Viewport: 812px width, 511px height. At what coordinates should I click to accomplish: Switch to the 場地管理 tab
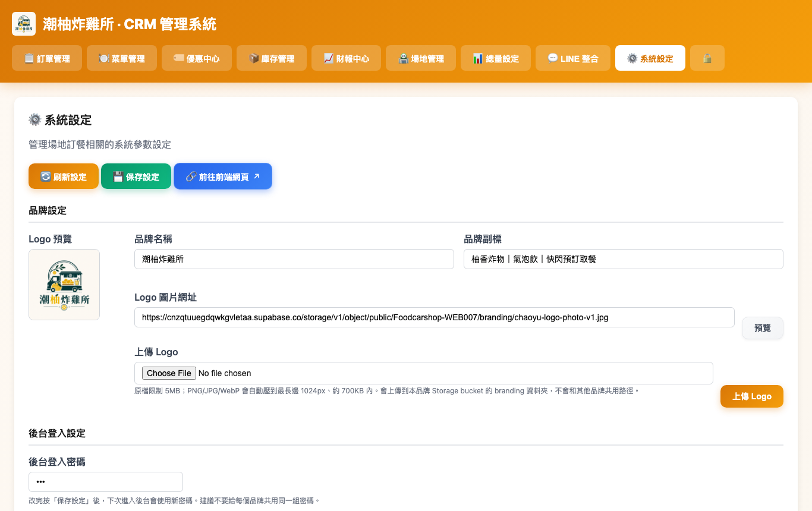point(421,58)
